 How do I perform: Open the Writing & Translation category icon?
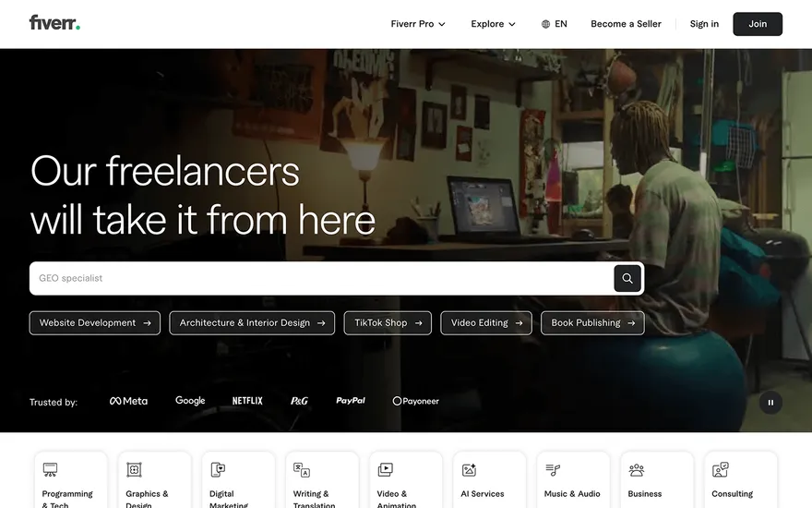302,469
